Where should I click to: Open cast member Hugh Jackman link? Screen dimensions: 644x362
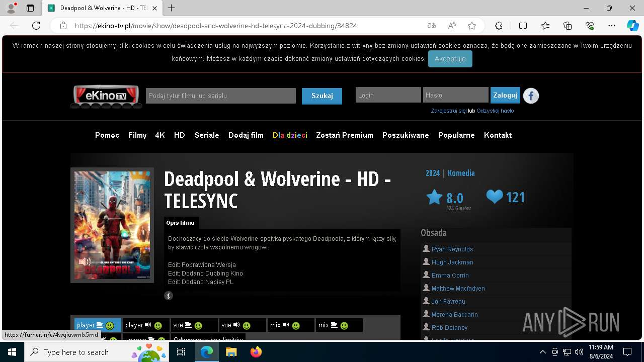[x=452, y=262]
